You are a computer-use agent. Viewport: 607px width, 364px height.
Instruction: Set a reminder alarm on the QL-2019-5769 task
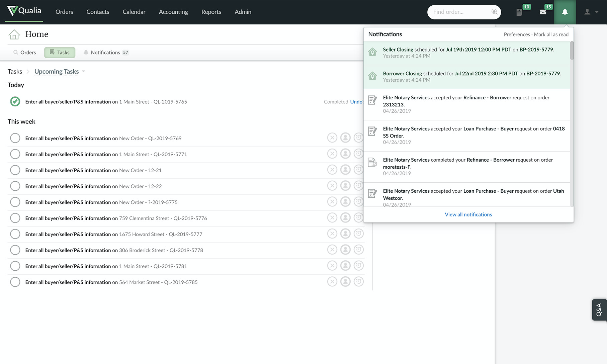click(358, 137)
